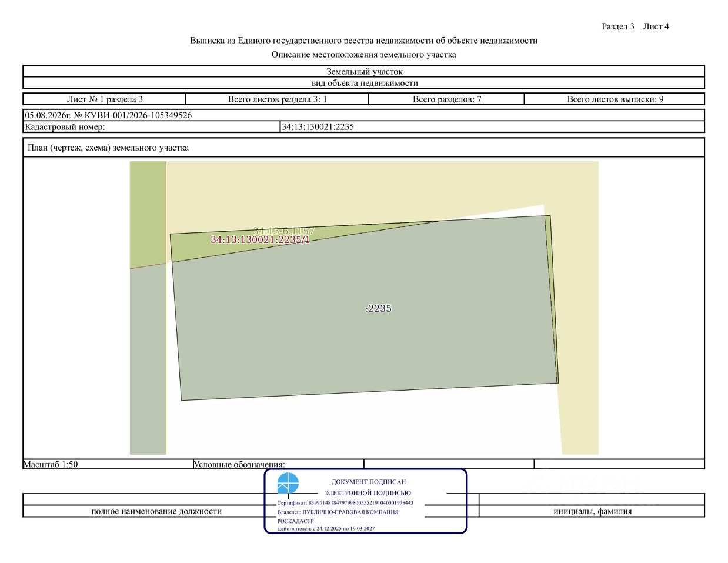Click parcel label :2235 on the plan

coord(378,308)
